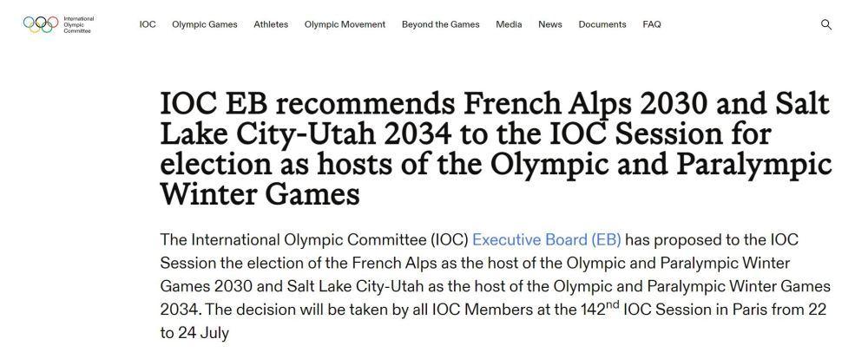Open the search magnifier icon
Image resolution: width=868 pixels, height=352 pixels.
click(x=826, y=24)
